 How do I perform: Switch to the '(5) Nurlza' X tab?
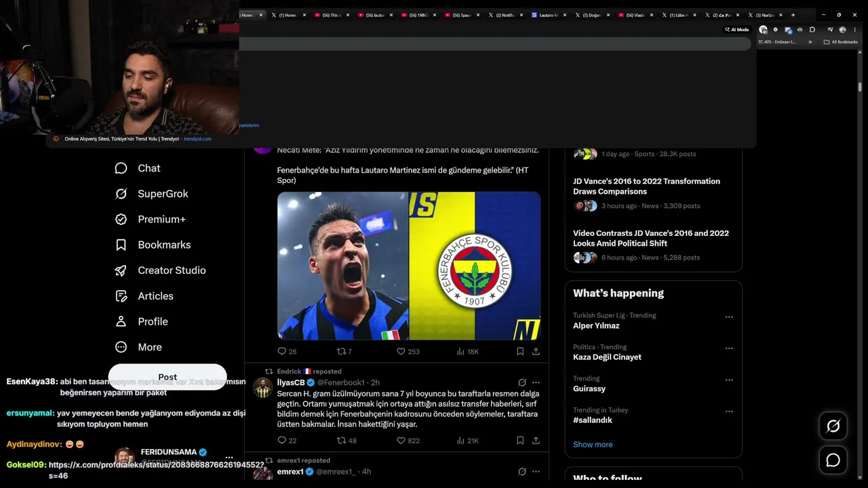pos(764,15)
